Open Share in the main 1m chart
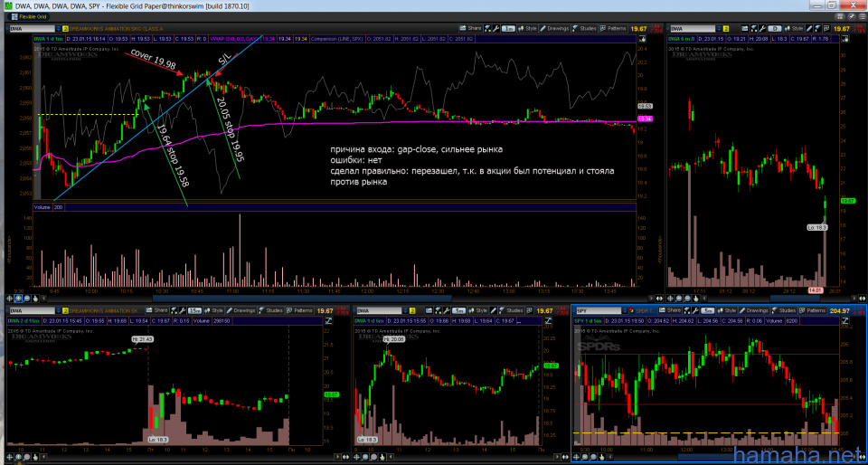Viewport: 868px width, 465px height. [470, 28]
